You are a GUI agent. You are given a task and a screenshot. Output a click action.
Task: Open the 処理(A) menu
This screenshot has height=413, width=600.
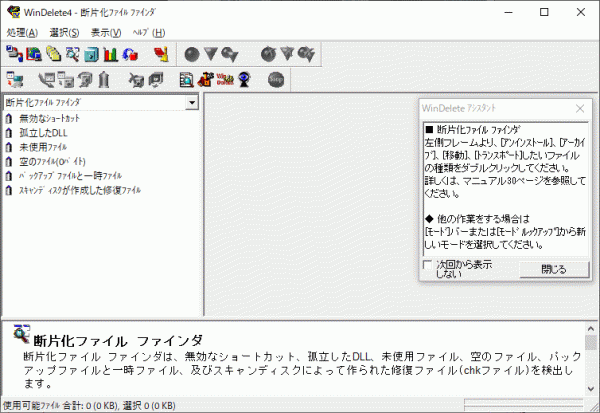(20, 33)
